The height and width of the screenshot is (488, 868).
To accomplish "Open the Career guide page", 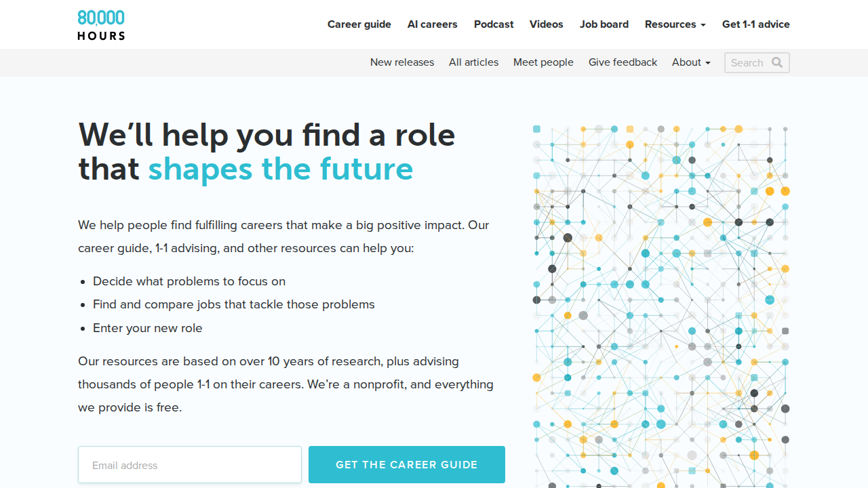I will click(359, 24).
